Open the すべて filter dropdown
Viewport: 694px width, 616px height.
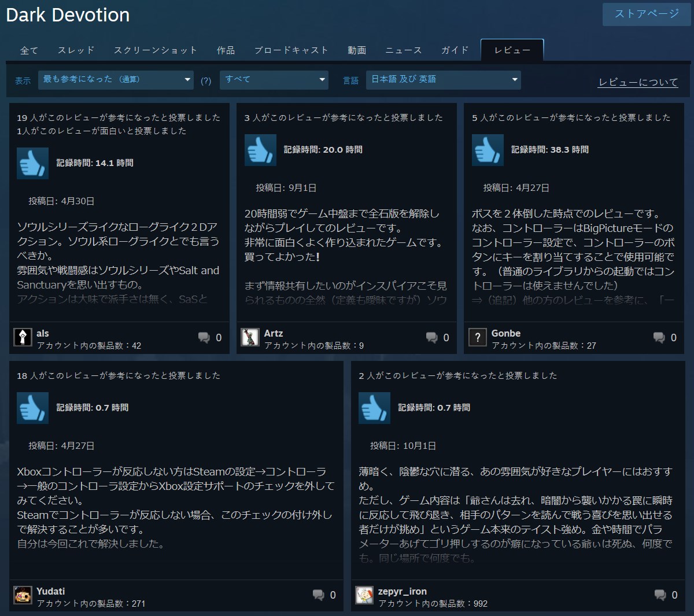274,80
